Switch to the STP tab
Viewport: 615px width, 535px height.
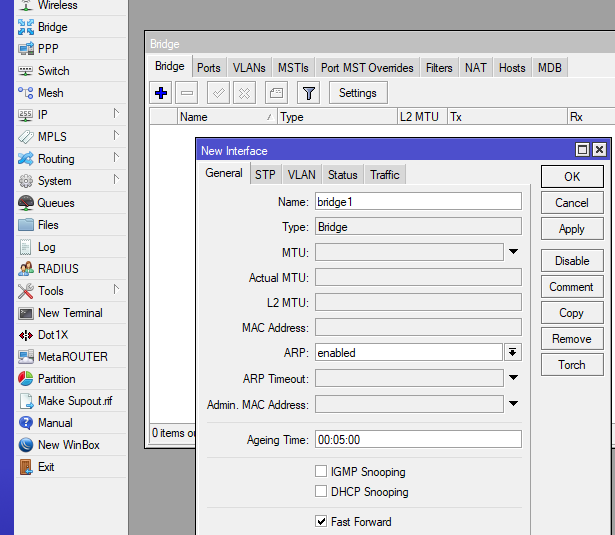265,175
